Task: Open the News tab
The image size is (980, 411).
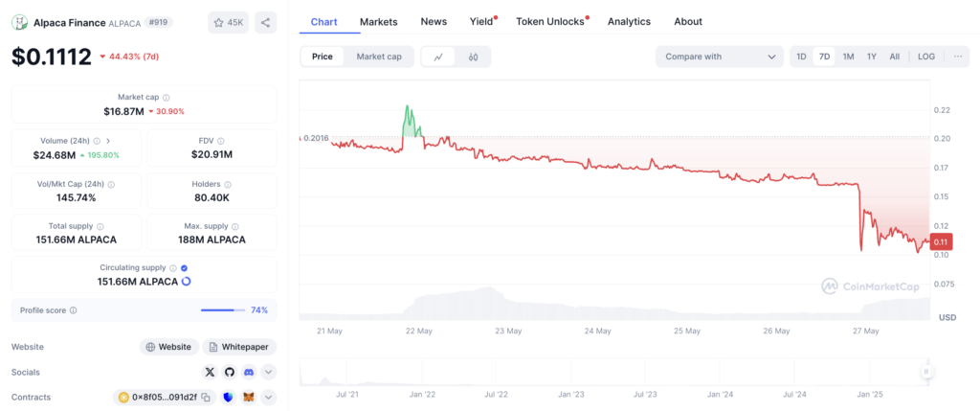Action: pyautogui.click(x=434, y=21)
